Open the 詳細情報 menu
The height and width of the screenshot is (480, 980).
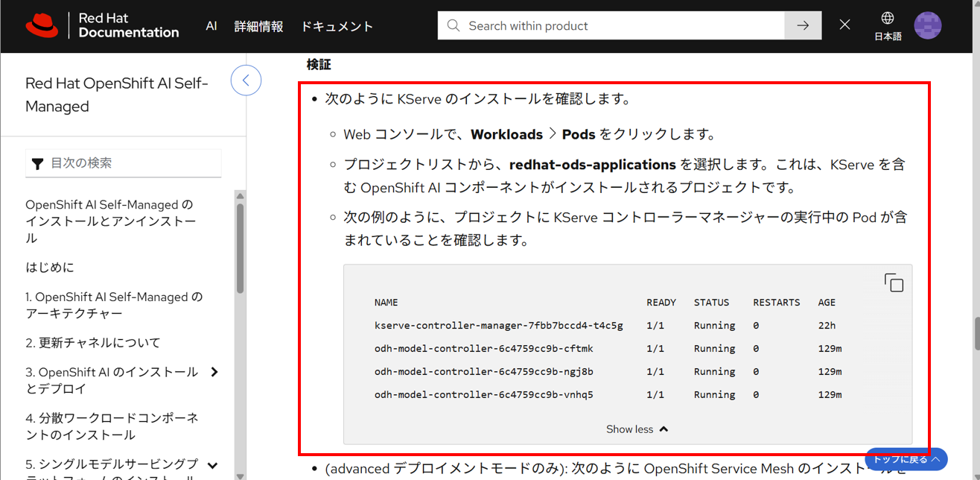coord(258,26)
